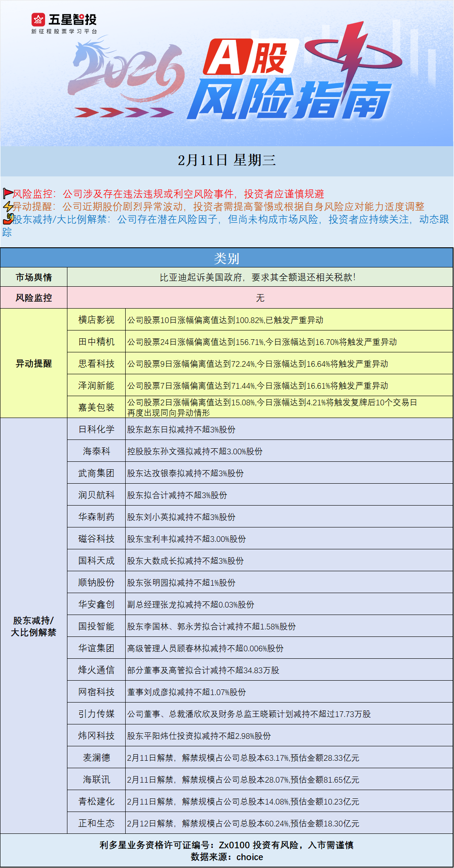Viewport: 454px width, 868px height.
Task: Click the date text 2月11日 星期三
Action: (x=227, y=160)
